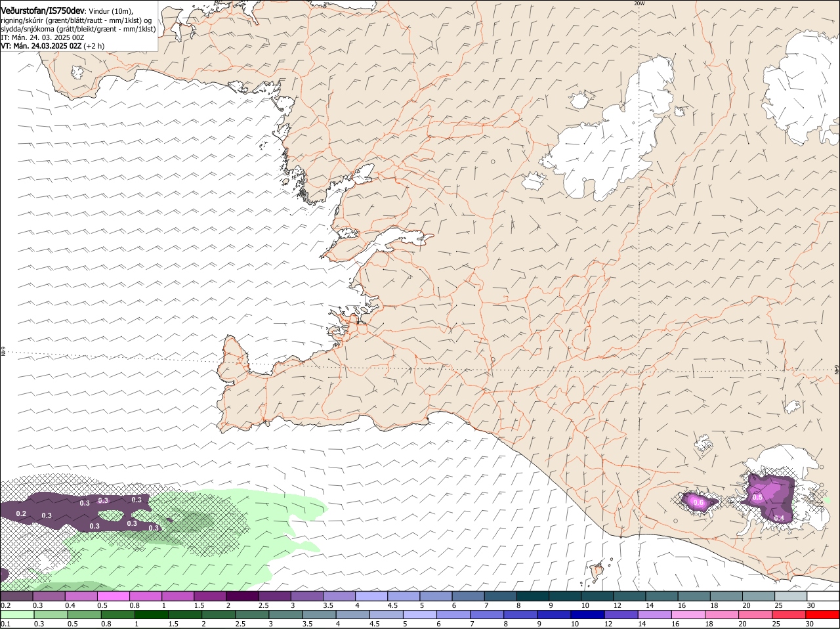The image size is (840, 629).
Task: Select the 0.8 swatch in the upper snow legend
Action: (145, 596)
